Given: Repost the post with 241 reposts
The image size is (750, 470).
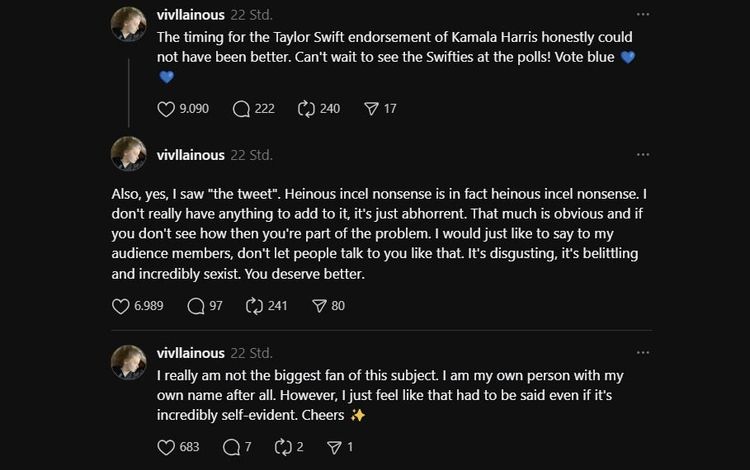Looking at the screenshot, I should [x=253, y=305].
